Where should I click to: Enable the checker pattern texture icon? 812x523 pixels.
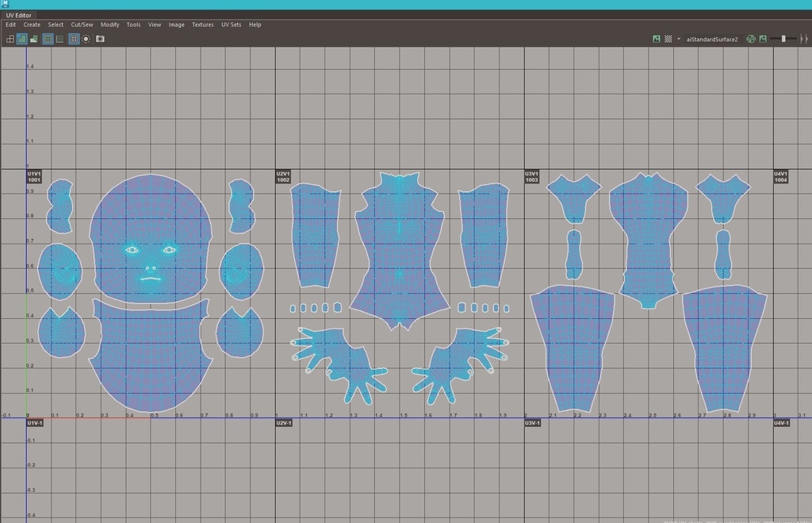point(668,39)
